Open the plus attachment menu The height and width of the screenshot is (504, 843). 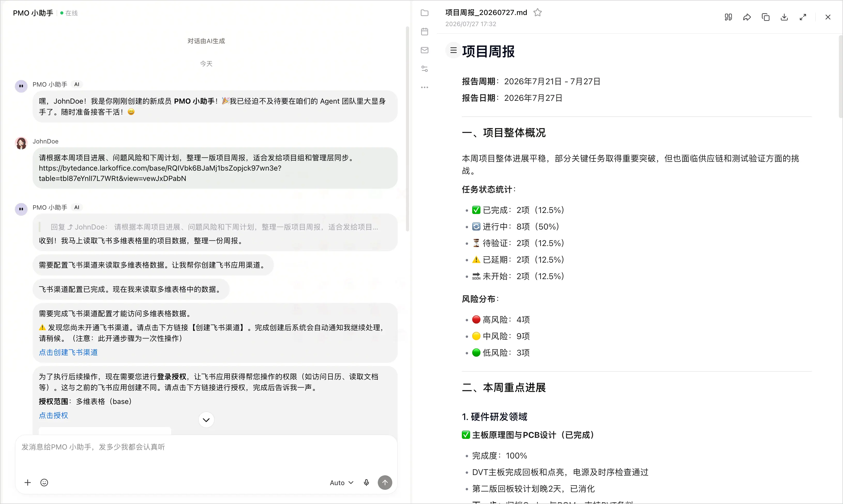coord(27,483)
